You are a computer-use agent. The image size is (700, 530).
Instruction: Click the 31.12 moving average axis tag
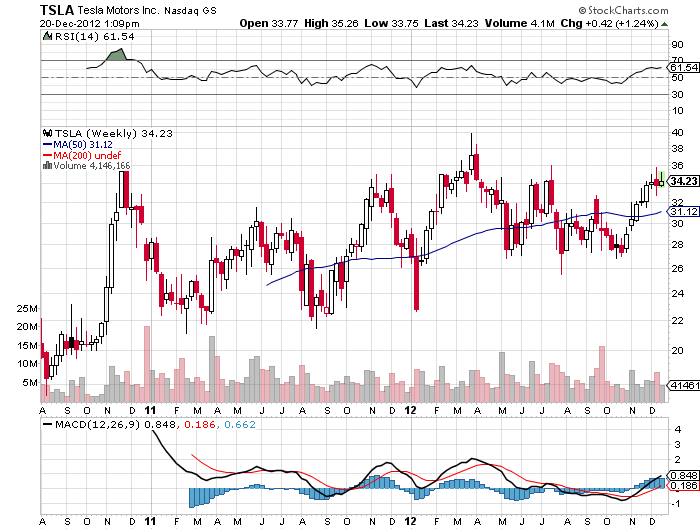683,212
